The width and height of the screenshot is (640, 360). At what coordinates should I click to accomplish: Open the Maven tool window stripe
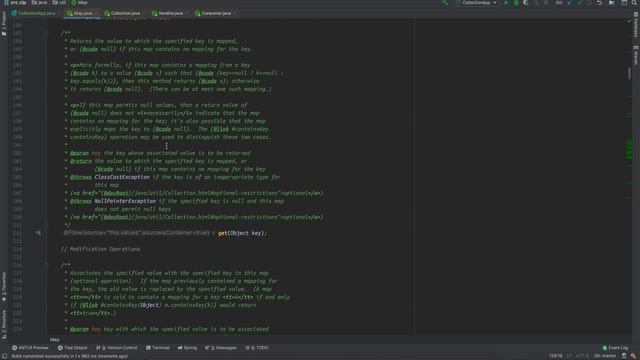(636, 55)
